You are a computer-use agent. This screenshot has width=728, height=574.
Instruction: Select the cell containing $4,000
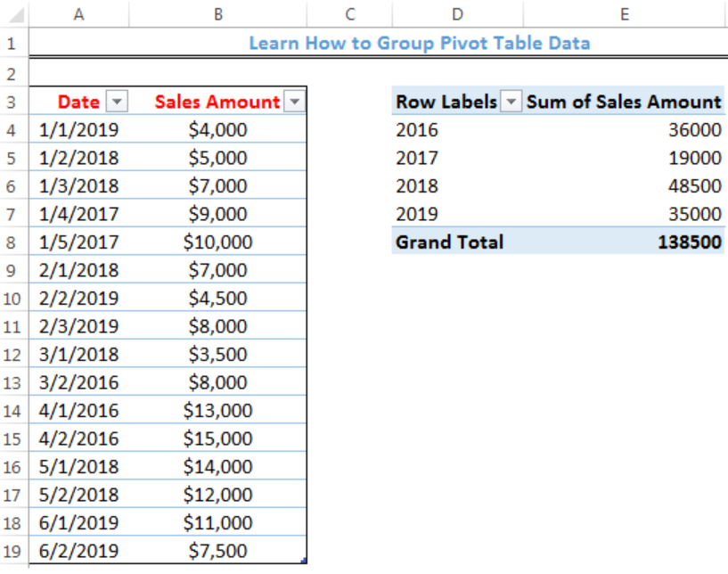217,129
